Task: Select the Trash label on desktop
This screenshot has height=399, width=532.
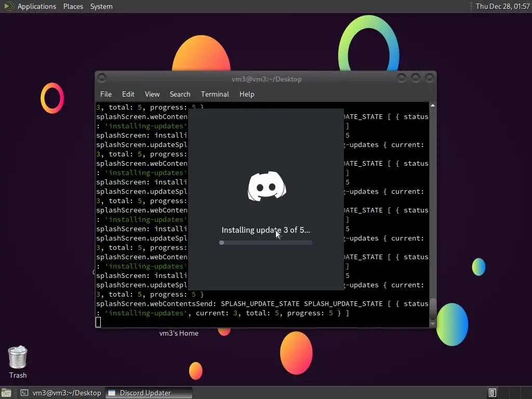Action: point(18,375)
